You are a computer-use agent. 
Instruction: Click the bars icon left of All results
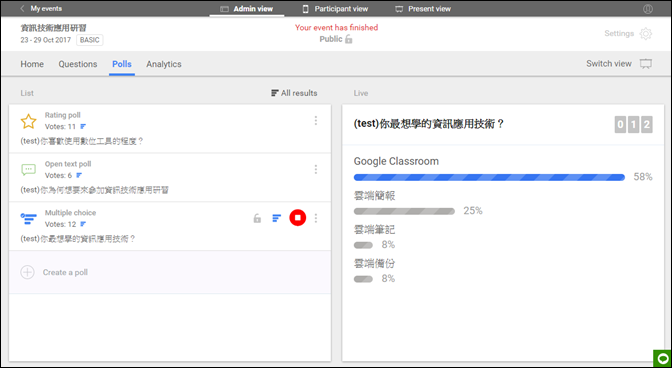pos(275,93)
